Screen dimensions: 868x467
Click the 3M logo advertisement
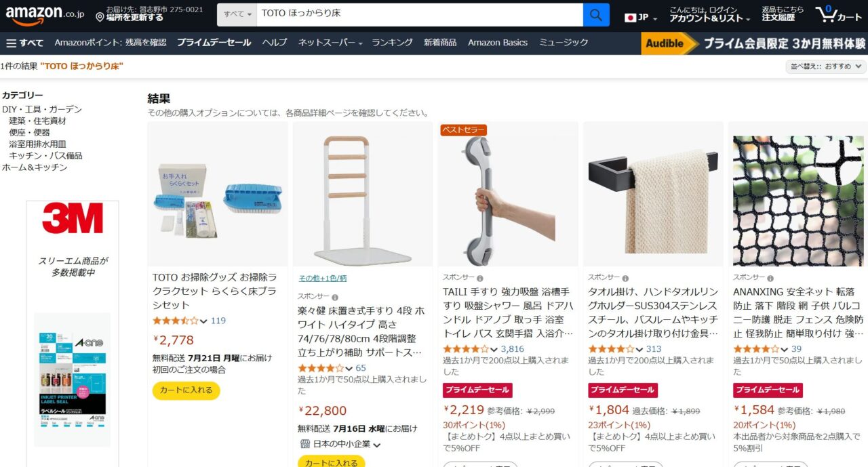73,218
